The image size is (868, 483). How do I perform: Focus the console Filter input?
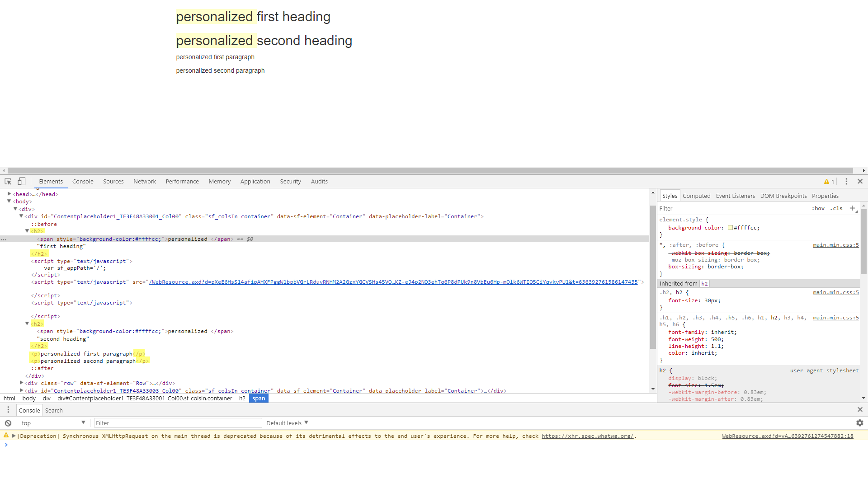(x=178, y=423)
